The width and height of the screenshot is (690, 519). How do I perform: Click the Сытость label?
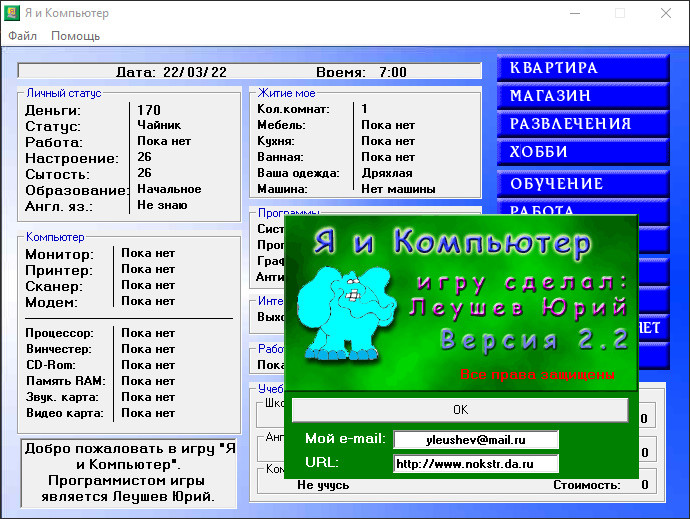(x=57, y=174)
